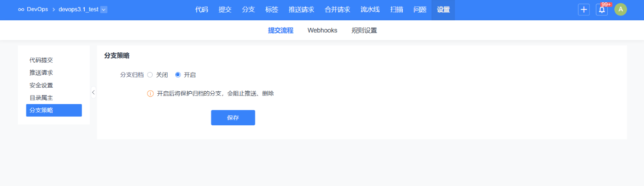Click the user avatar A icon
This screenshot has width=644, height=186.
click(x=620, y=9)
